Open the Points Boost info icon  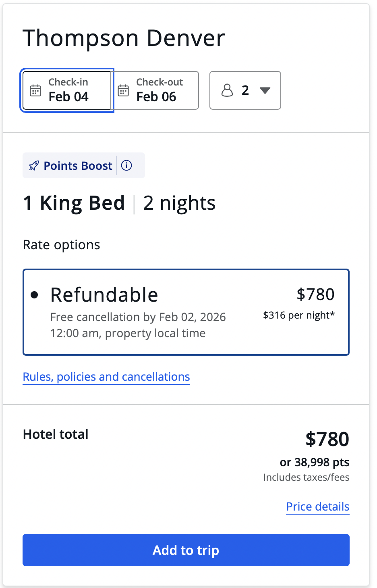(126, 165)
